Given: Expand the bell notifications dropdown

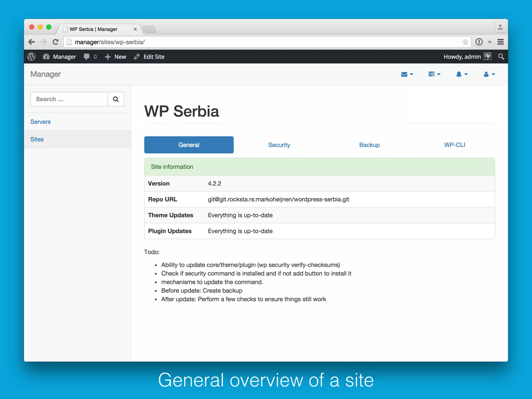Looking at the screenshot, I should pos(462,74).
